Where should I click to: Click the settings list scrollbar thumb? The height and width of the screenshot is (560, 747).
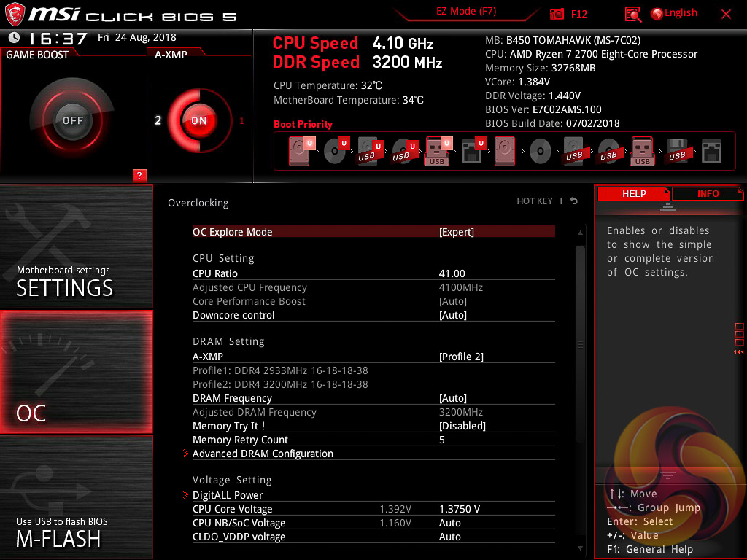pyautogui.click(x=580, y=344)
